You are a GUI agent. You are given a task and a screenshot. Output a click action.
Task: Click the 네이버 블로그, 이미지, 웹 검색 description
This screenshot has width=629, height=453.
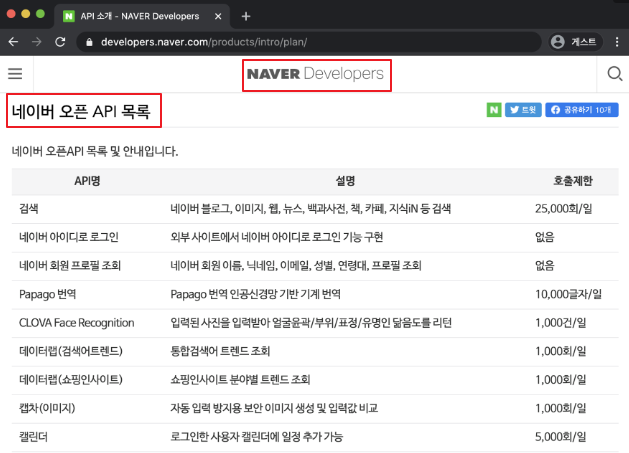click(310, 209)
